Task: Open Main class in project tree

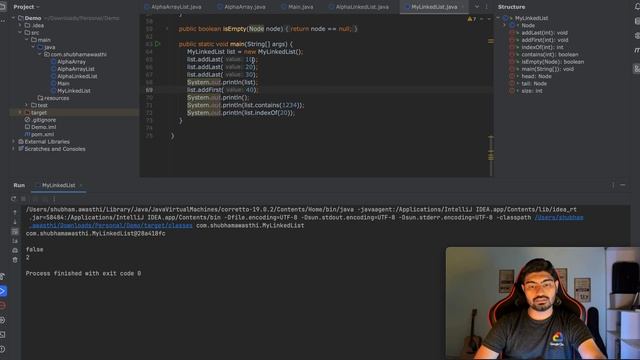Action: click(63, 84)
